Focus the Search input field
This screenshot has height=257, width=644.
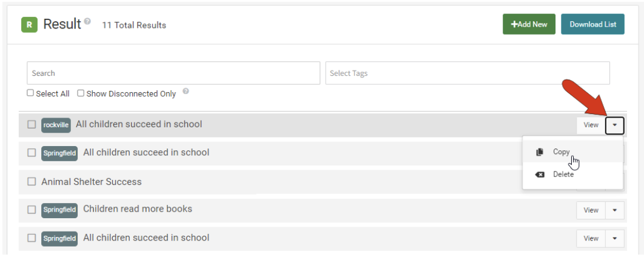(x=173, y=73)
